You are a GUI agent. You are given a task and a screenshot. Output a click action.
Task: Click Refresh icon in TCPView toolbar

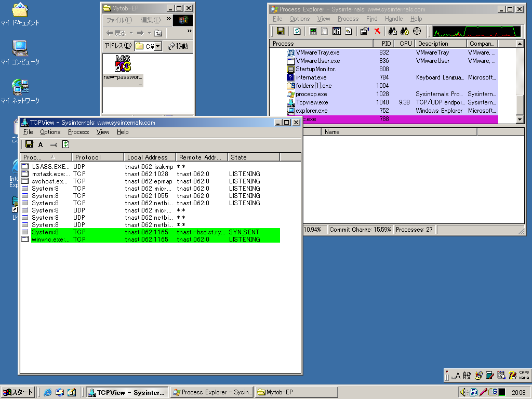pyautogui.click(x=66, y=144)
